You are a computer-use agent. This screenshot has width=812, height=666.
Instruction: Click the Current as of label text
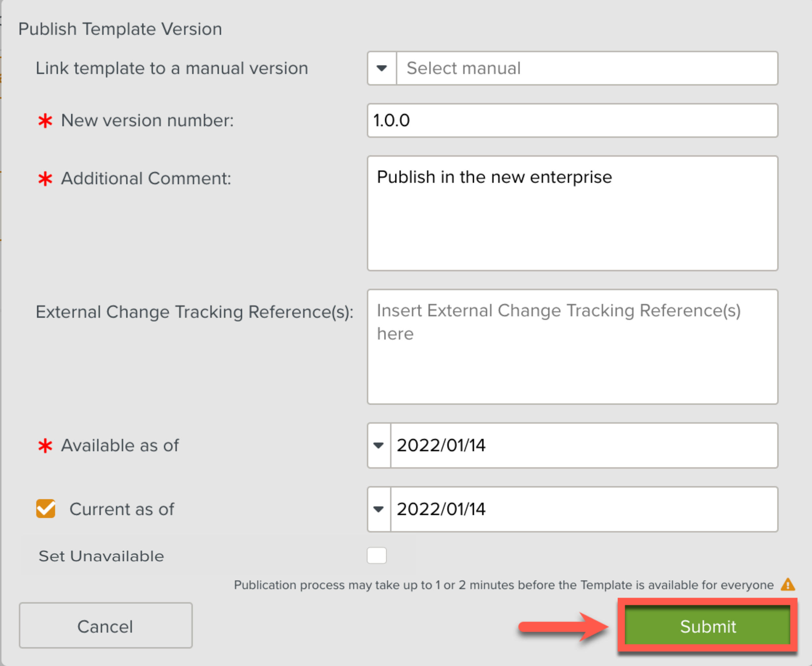pos(121,509)
